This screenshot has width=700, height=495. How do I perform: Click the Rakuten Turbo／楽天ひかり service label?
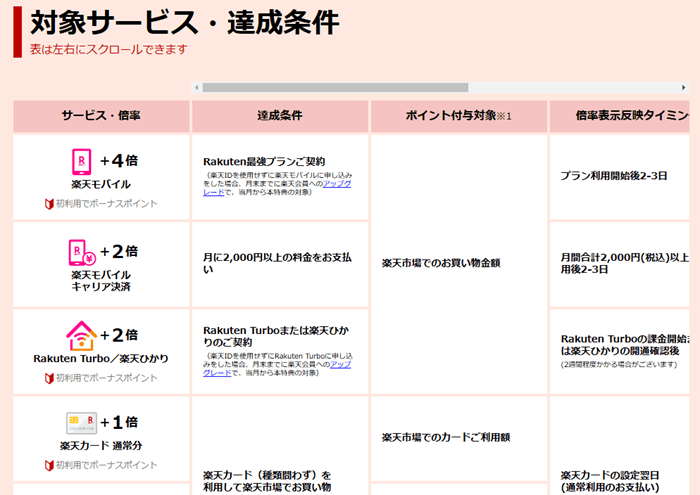[x=101, y=359]
